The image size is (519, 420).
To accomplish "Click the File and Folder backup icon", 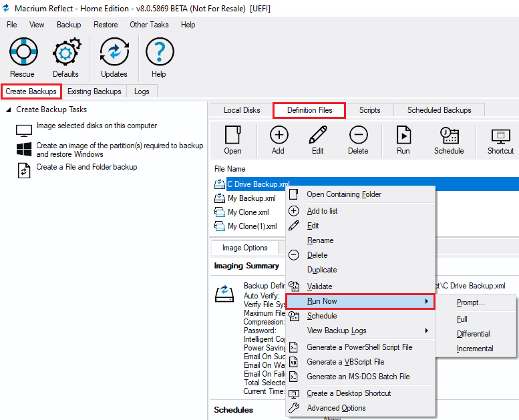I will click(24, 171).
